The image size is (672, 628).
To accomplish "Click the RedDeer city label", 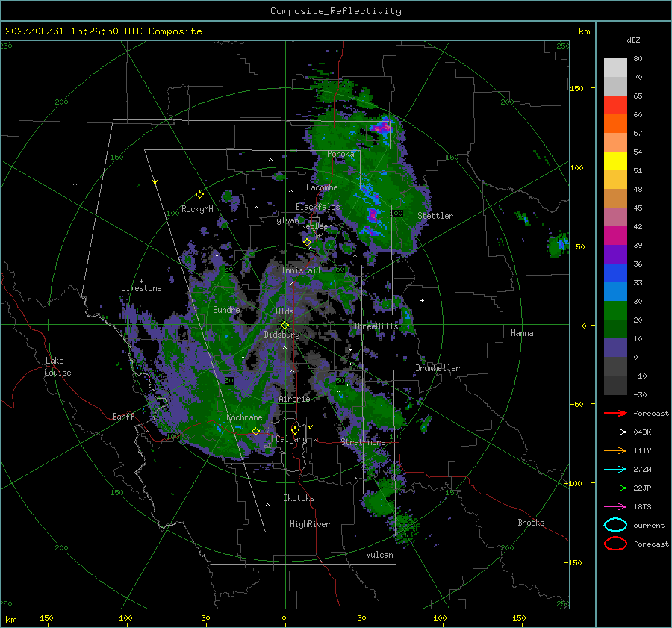I will point(317,226).
